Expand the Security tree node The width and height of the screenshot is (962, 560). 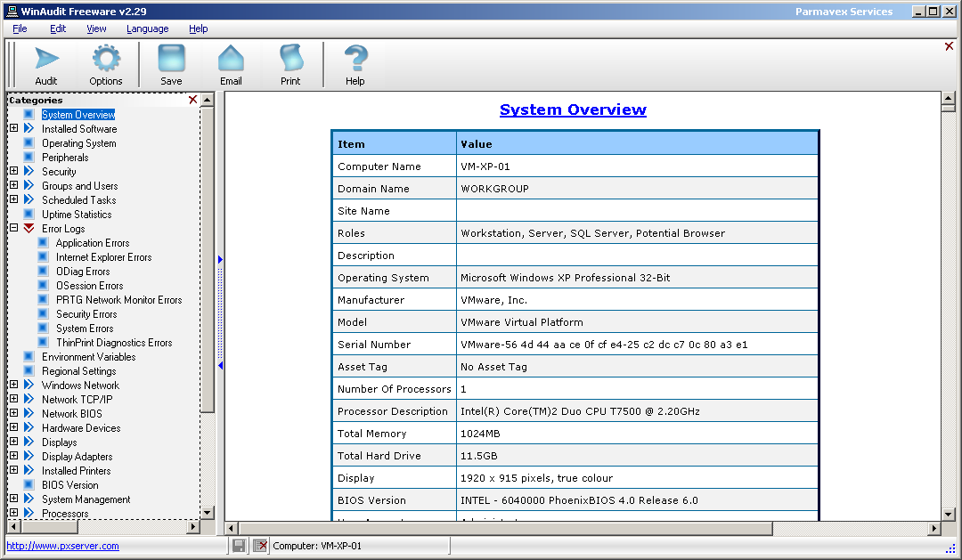click(x=13, y=171)
